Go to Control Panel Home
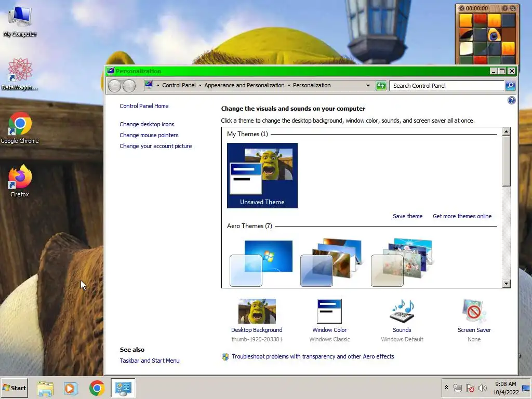532x399 pixels. tap(144, 106)
